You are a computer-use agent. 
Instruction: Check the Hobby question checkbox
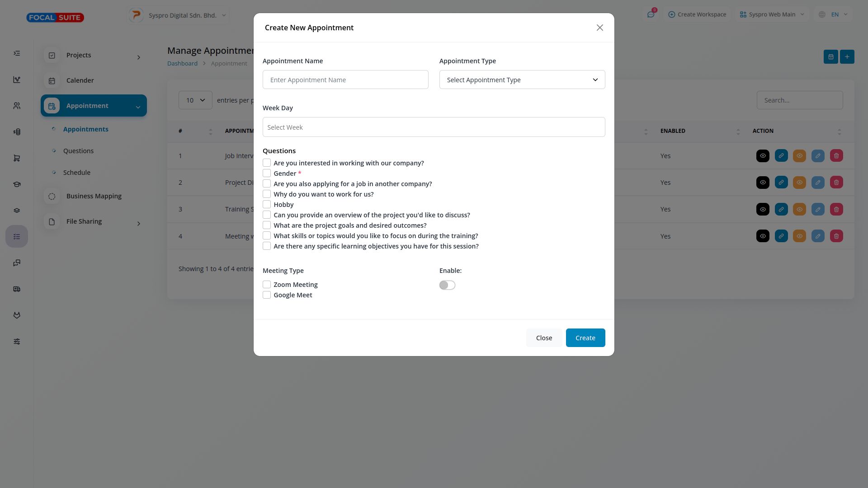[267, 205]
